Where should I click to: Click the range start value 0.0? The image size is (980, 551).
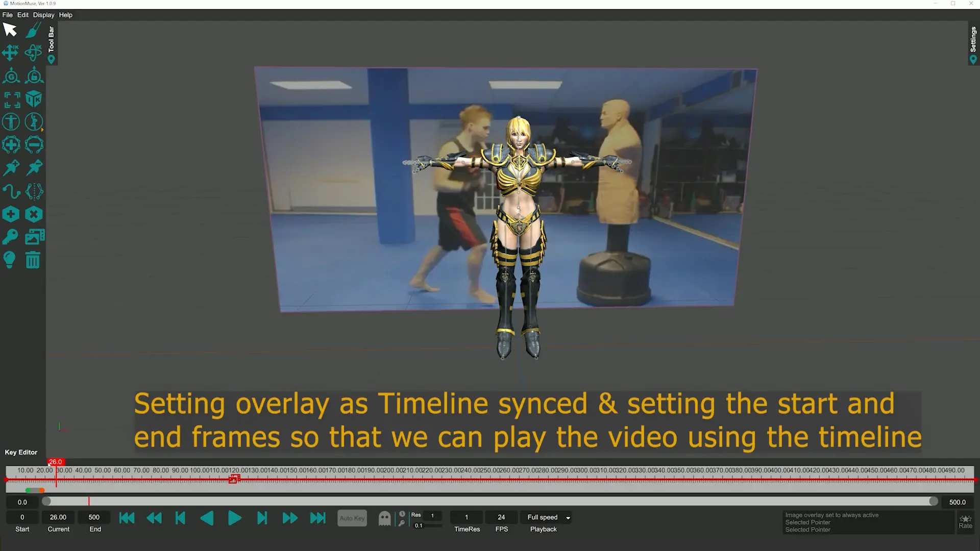coord(22,502)
